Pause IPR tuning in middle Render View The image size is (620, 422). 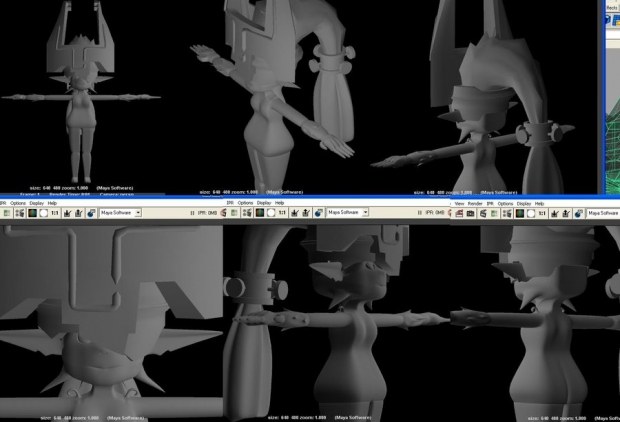420,213
